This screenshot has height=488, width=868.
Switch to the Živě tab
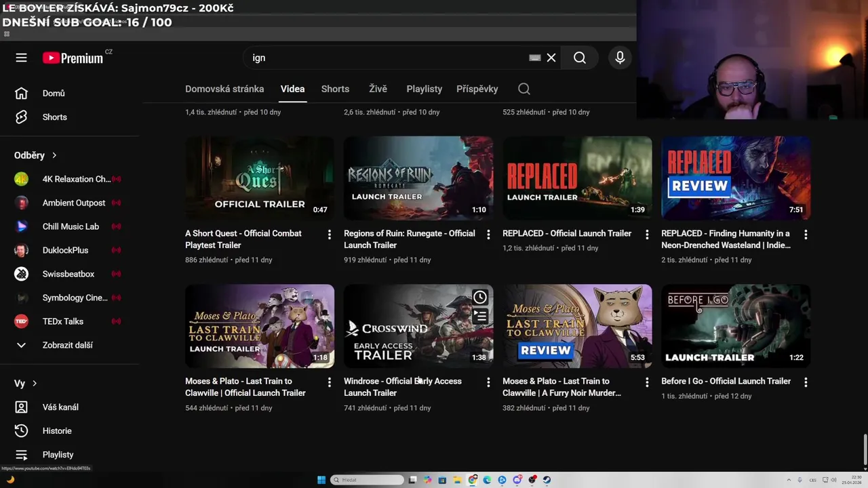[378, 89]
